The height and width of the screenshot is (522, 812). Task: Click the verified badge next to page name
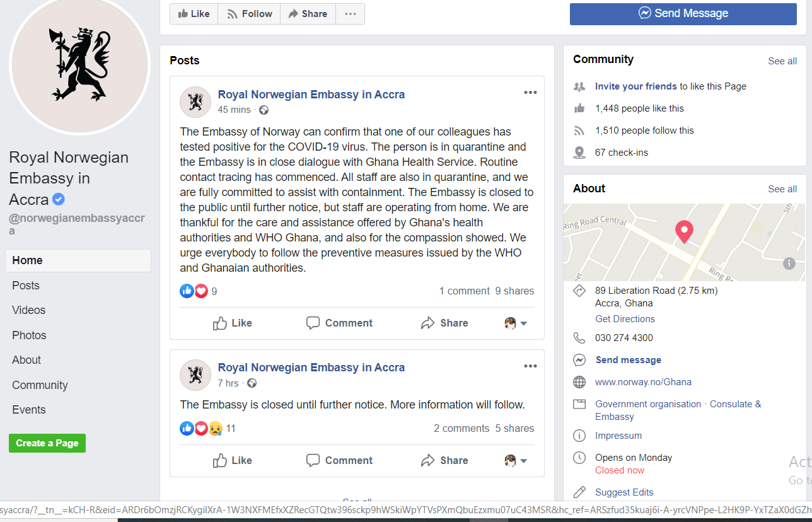[x=59, y=199]
